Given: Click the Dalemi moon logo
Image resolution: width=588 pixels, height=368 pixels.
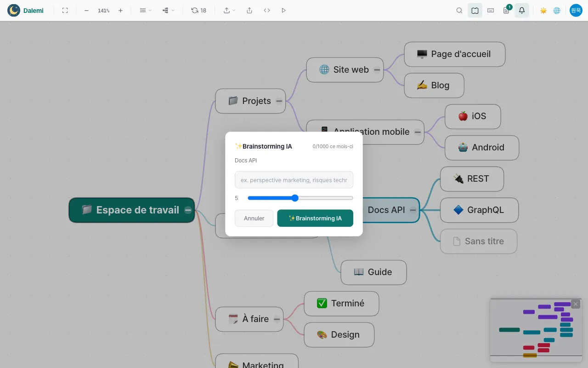Looking at the screenshot, I should click(x=14, y=10).
